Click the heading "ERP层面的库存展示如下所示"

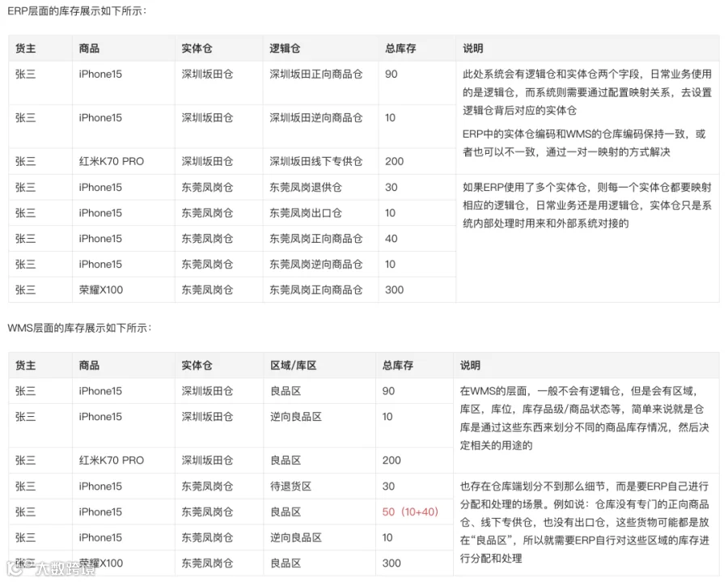pyautogui.click(x=77, y=11)
